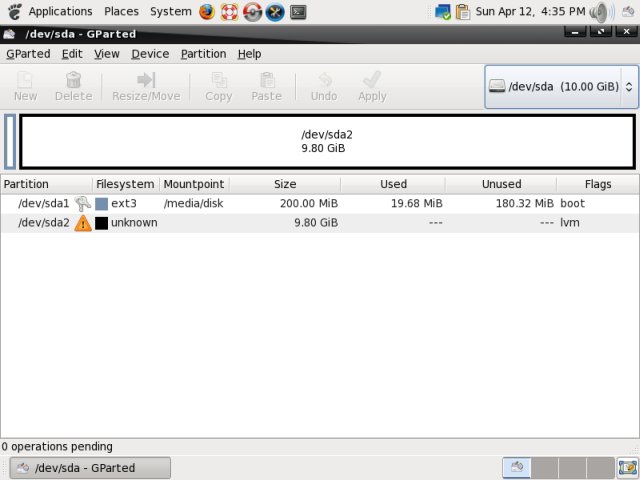The width and height of the screenshot is (640, 480).
Task: Click the lvm flag cell
Action: click(x=570, y=223)
